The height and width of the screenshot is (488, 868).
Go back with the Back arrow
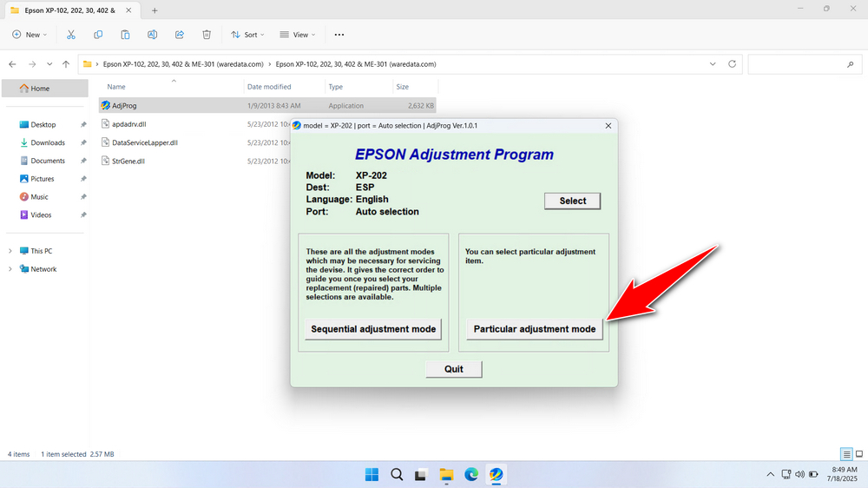pos(12,64)
